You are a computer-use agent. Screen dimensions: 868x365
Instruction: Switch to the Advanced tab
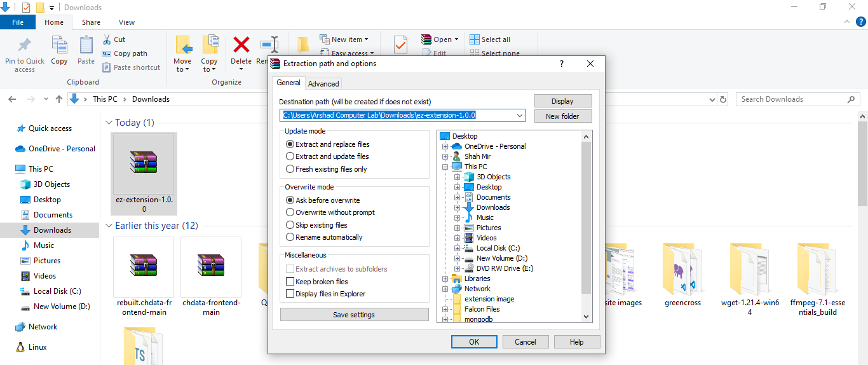(x=323, y=84)
